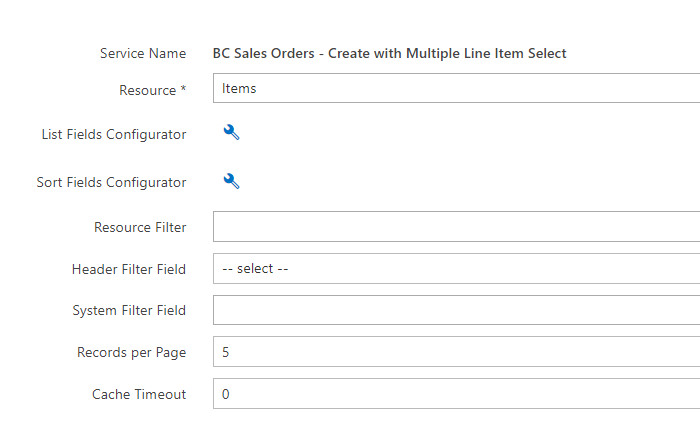Click the Records per Page label

coord(132,353)
